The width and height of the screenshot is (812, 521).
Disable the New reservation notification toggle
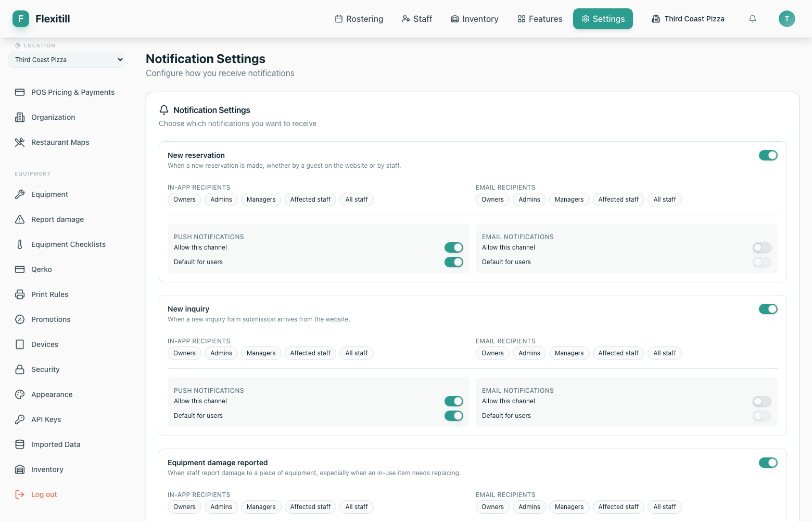(768, 155)
